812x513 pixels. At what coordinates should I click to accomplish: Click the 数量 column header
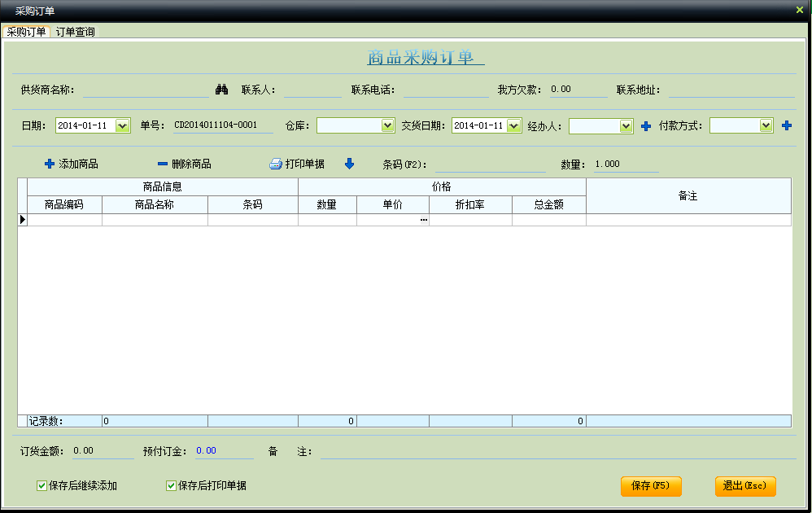tap(327, 204)
